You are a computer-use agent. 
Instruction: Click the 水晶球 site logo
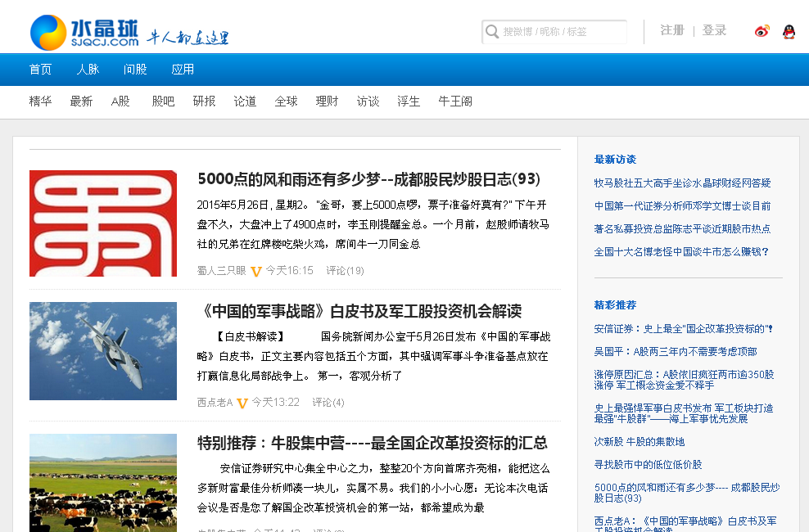click(84, 33)
